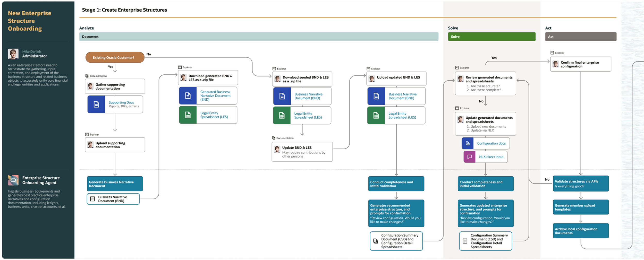Screen dimensions: 644x260
Task: Click Generate member upload templates
Action: tap(581, 207)
